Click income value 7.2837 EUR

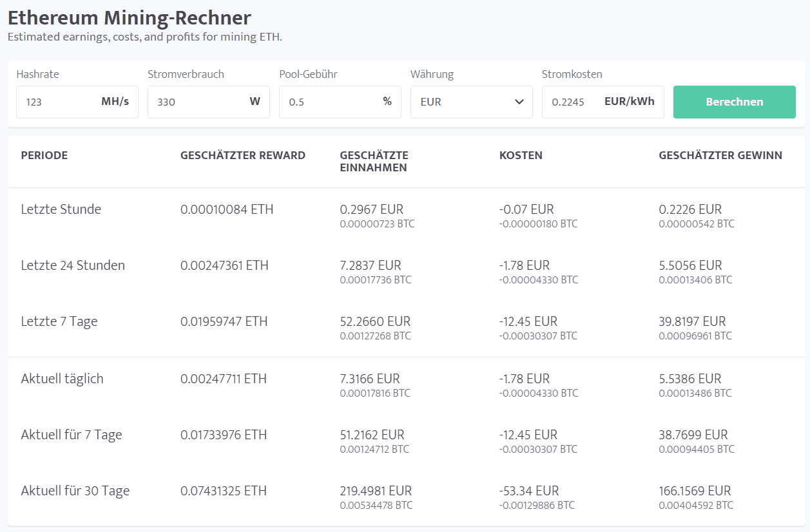point(371,265)
